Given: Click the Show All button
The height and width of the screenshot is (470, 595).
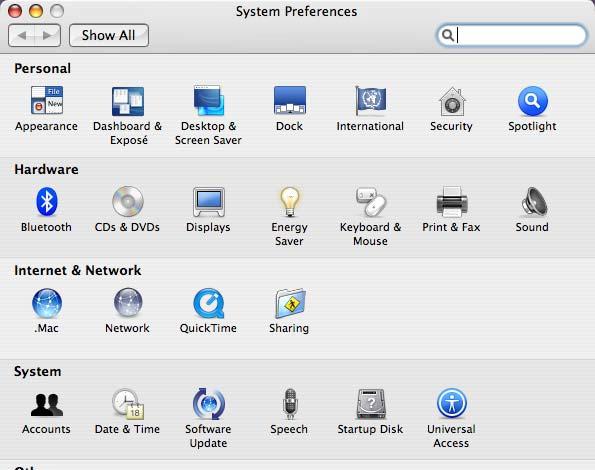Looking at the screenshot, I should [109, 35].
